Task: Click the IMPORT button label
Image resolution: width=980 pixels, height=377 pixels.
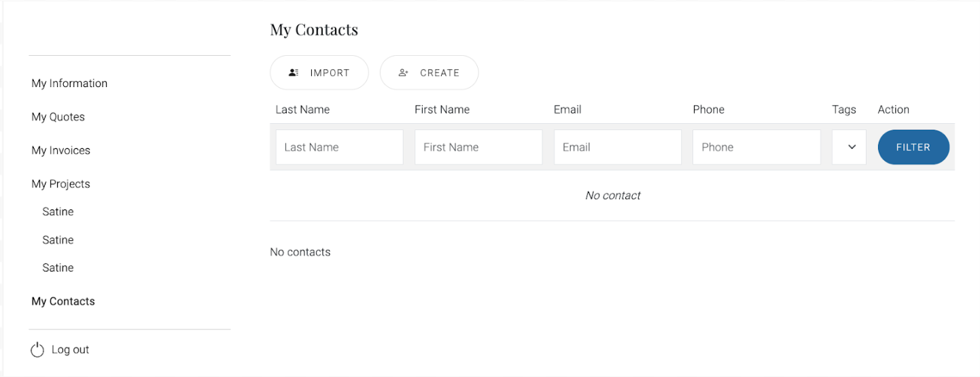Action: click(x=330, y=73)
